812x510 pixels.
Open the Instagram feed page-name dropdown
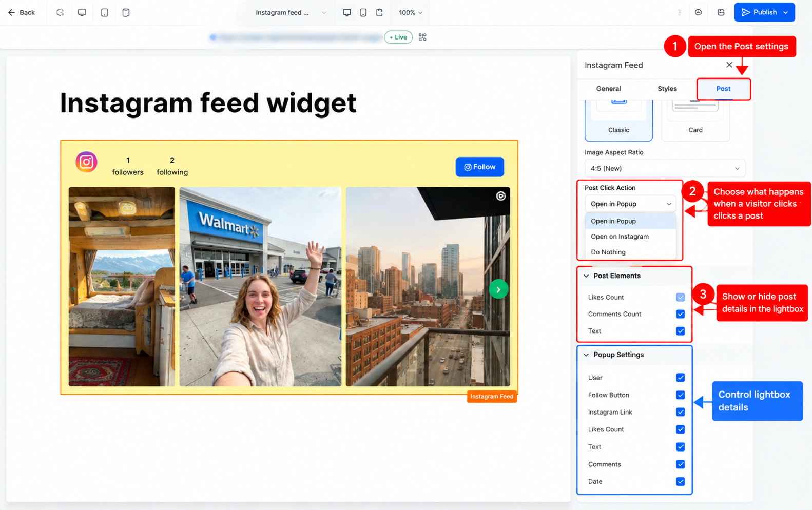click(291, 12)
